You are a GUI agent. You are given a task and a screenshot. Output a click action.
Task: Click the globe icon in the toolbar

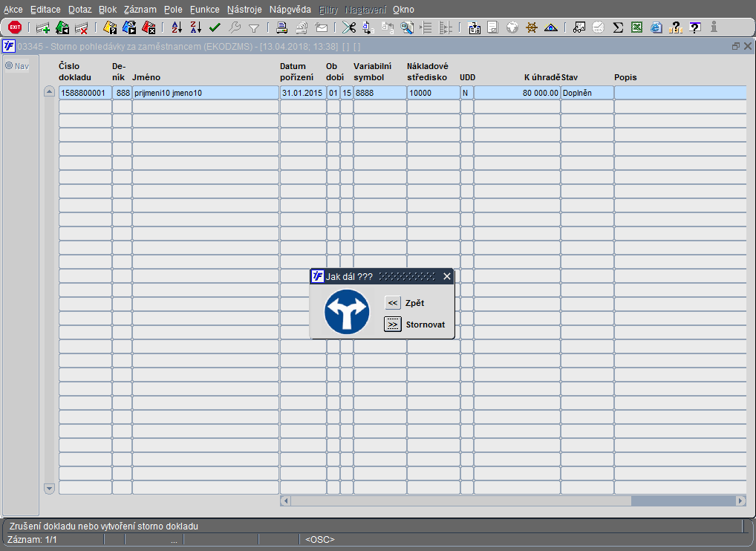[x=512, y=27]
